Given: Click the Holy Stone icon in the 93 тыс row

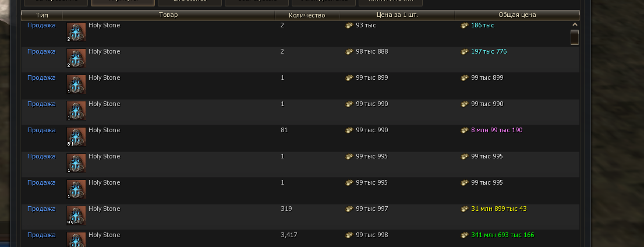Looking at the screenshot, I should click(x=76, y=33).
